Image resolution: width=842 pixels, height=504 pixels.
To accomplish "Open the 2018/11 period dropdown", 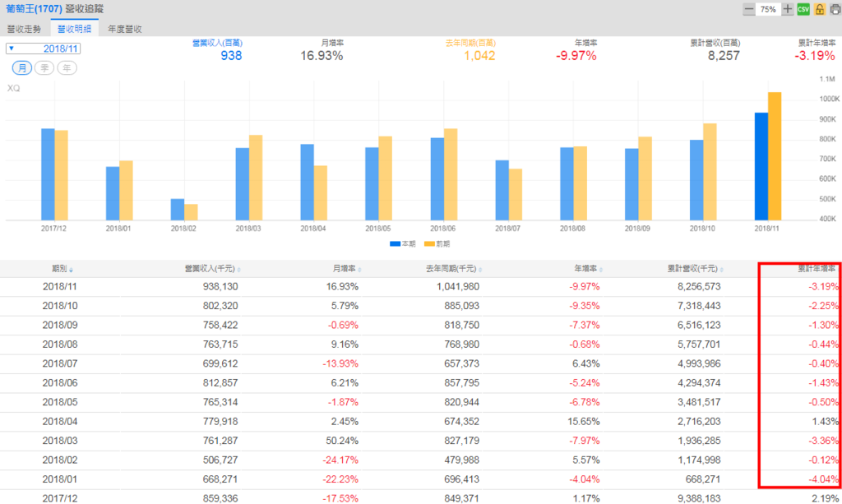I will [x=43, y=49].
